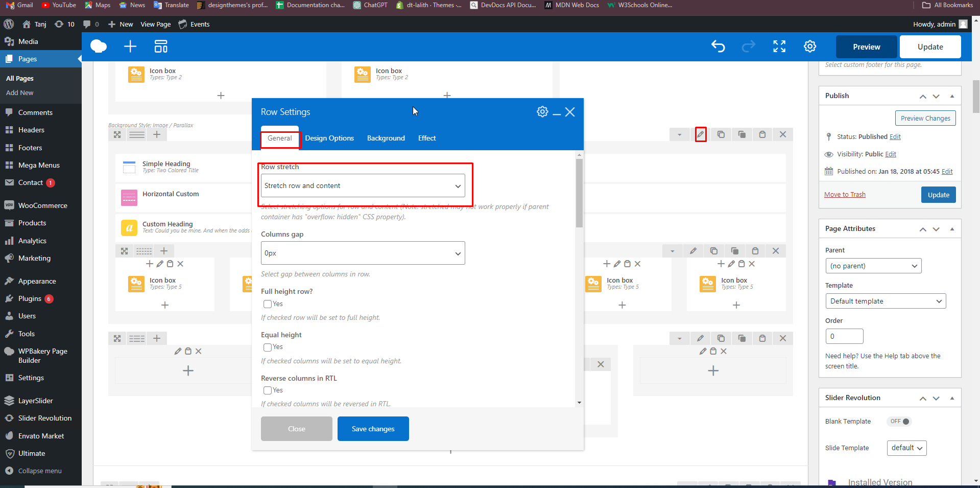
Task: Open the ChatGPT bookmark
Action: pyautogui.click(x=370, y=5)
